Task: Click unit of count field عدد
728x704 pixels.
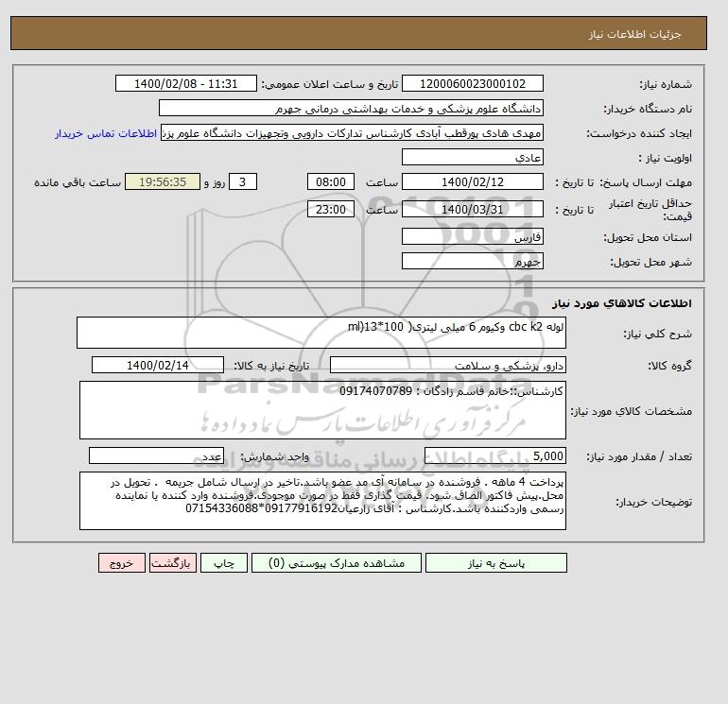Action: pyautogui.click(x=156, y=456)
